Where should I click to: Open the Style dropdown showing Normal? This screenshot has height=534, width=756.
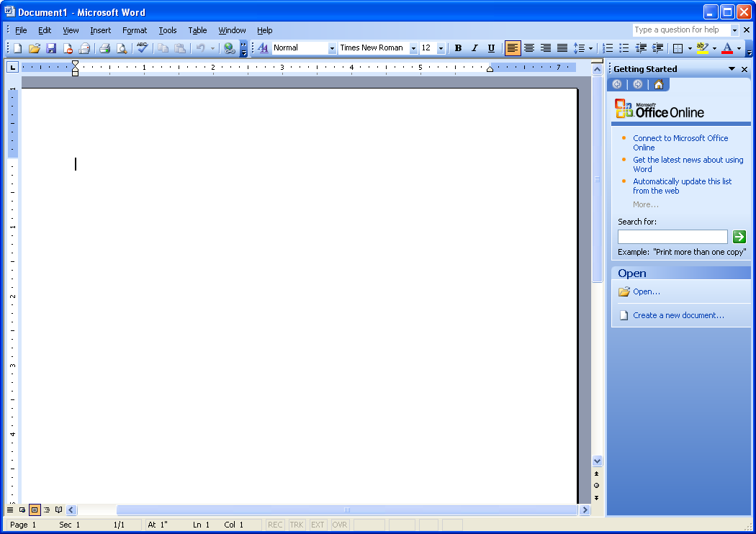(332, 48)
